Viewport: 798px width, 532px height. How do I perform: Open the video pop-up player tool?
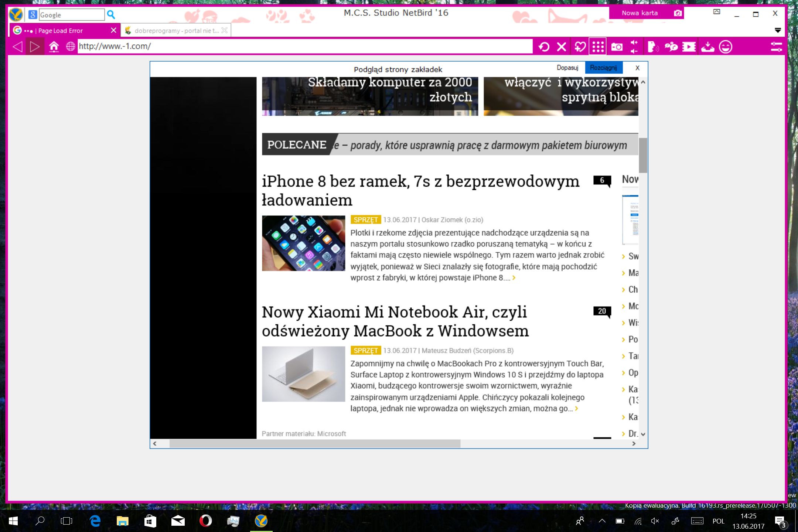[689, 46]
